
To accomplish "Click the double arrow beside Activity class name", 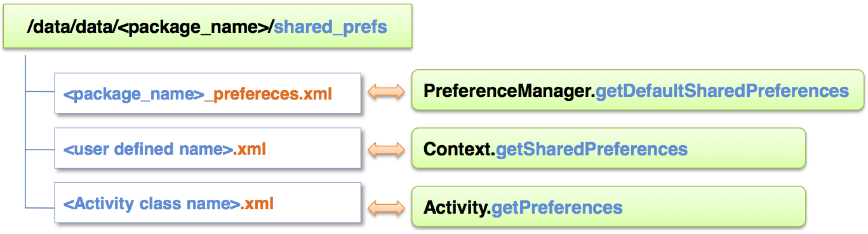I will [386, 207].
